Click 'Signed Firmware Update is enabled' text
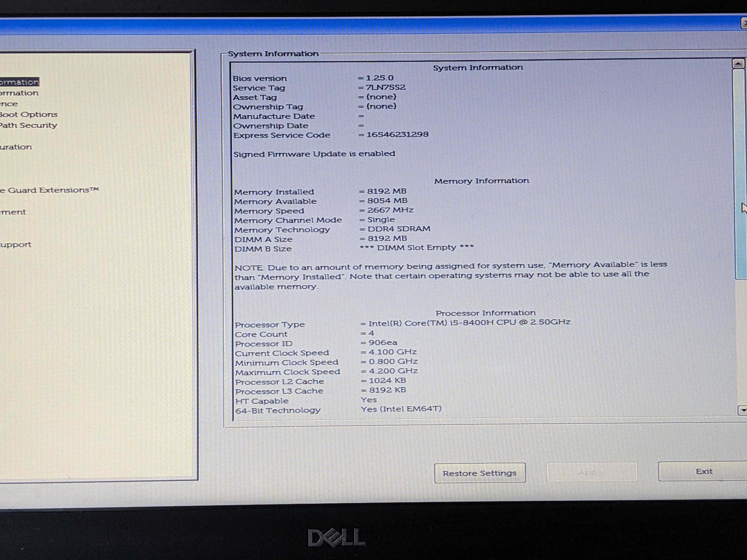Image resolution: width=747 pixels, height=560 pixels. pyautogui.click(x=314, y=154)
